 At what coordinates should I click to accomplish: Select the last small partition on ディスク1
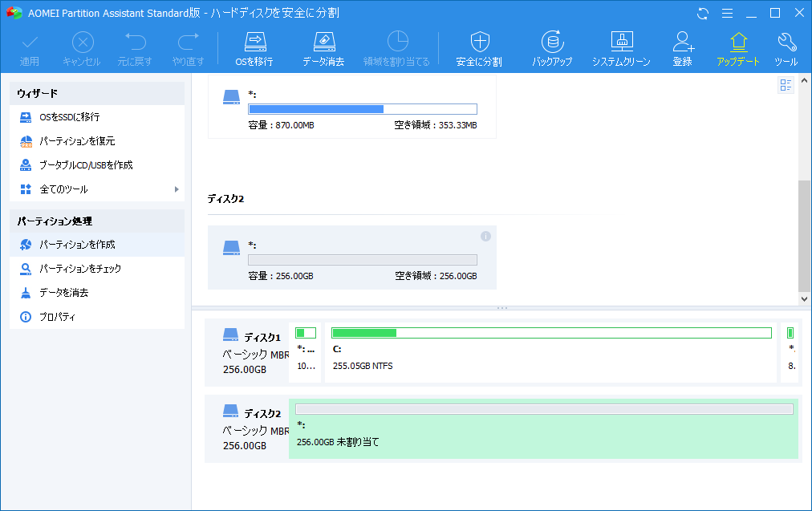pyautogui.click(x=790, y=353)
